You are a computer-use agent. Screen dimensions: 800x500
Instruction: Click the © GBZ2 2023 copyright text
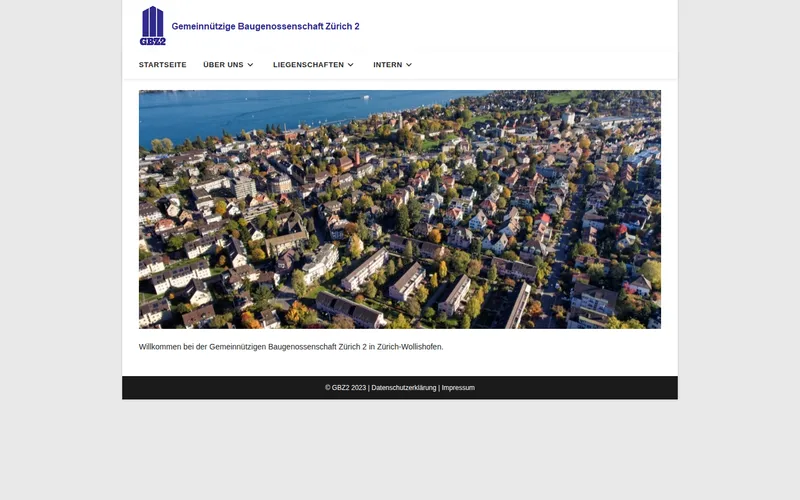pos(345,388)
